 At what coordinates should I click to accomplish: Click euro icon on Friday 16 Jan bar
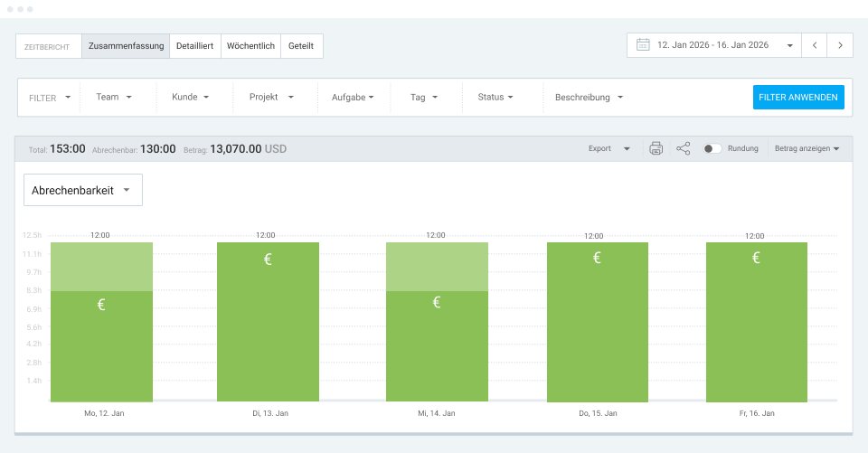tap(756, 258)
